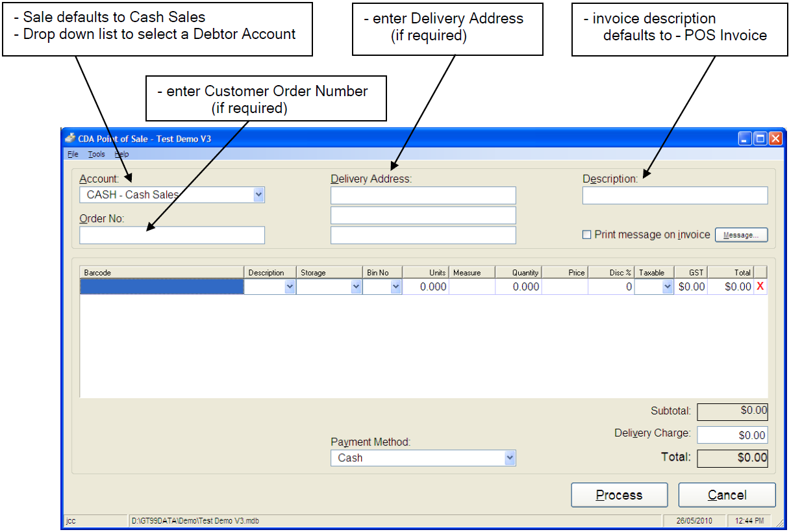
Task: Click into the Order No field
Action: coord(172,235)
